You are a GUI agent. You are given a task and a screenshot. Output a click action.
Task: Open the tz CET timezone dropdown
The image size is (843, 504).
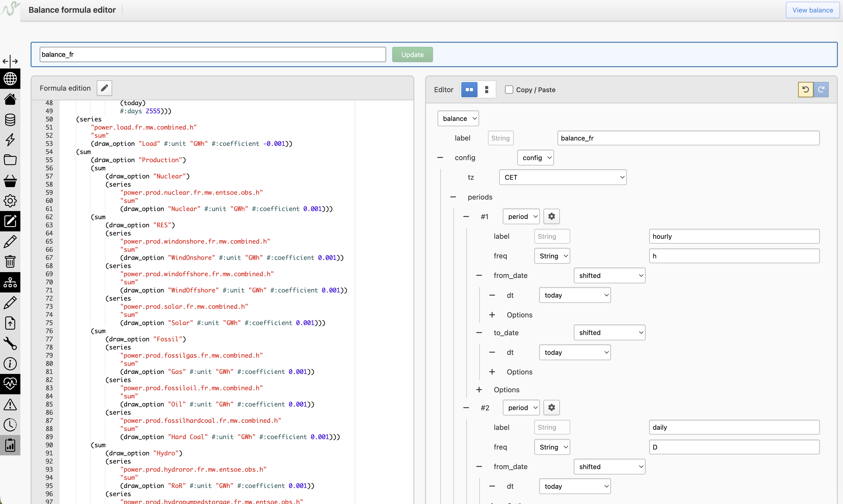coord(563,177)
